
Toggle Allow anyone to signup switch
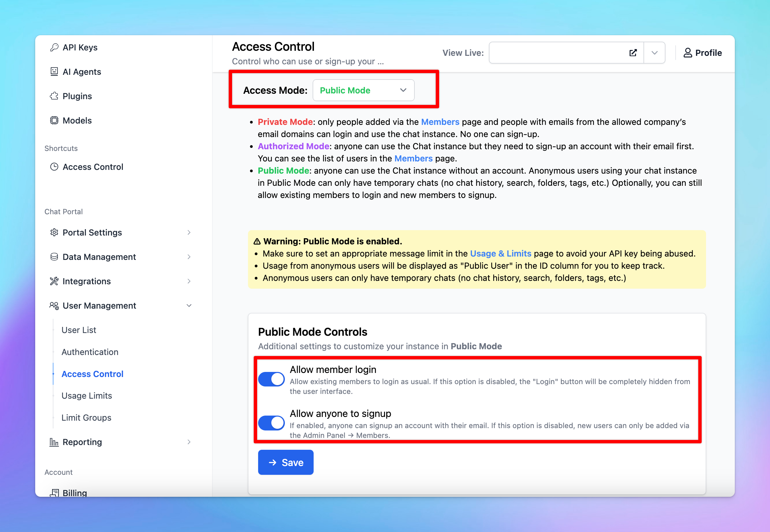click(x=271, y=423)
